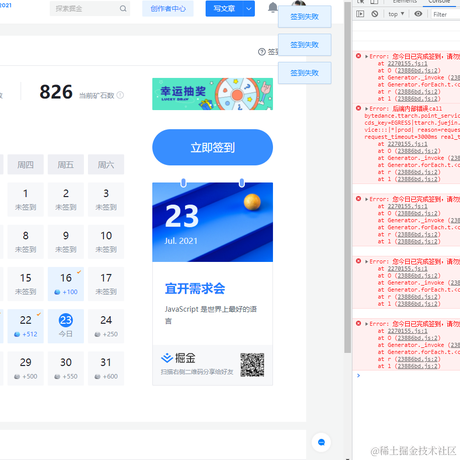The width and height of the screenshot is (460, 460).
Task: Select calendar day 3
Action: (106, 199)
